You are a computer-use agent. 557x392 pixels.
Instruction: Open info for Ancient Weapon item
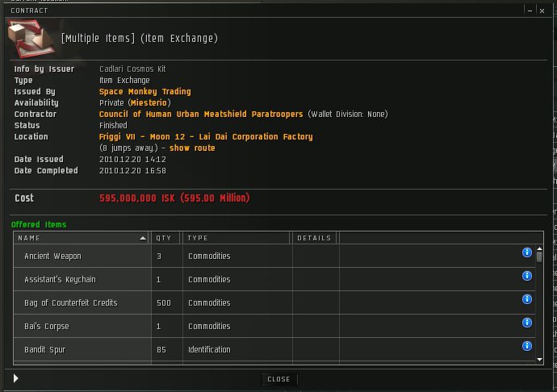click(527, 252)
